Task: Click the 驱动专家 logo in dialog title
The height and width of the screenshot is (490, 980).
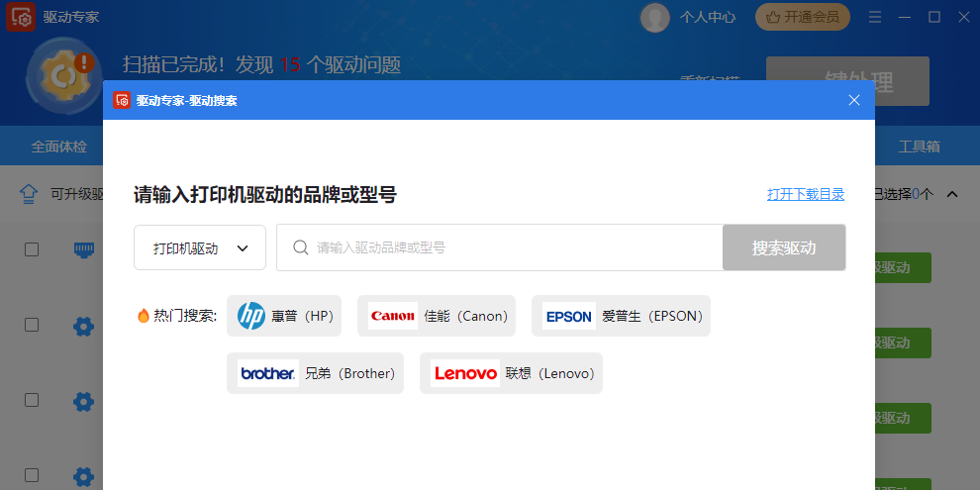Action: 122,100
